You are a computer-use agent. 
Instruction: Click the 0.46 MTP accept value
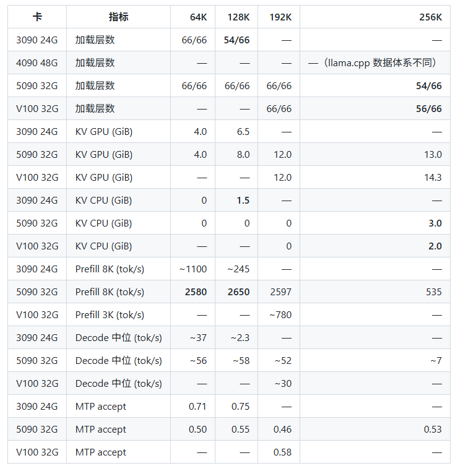click(x=282, y=430)
